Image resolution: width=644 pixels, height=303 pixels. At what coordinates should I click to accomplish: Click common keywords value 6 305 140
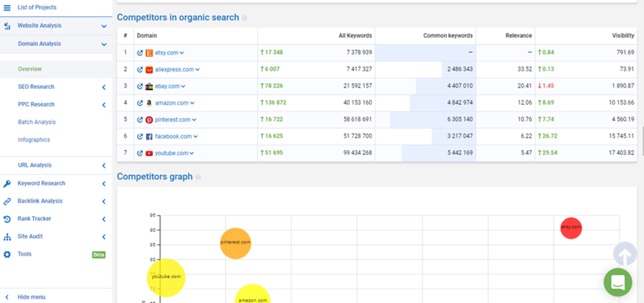click(x=460, y=120)
